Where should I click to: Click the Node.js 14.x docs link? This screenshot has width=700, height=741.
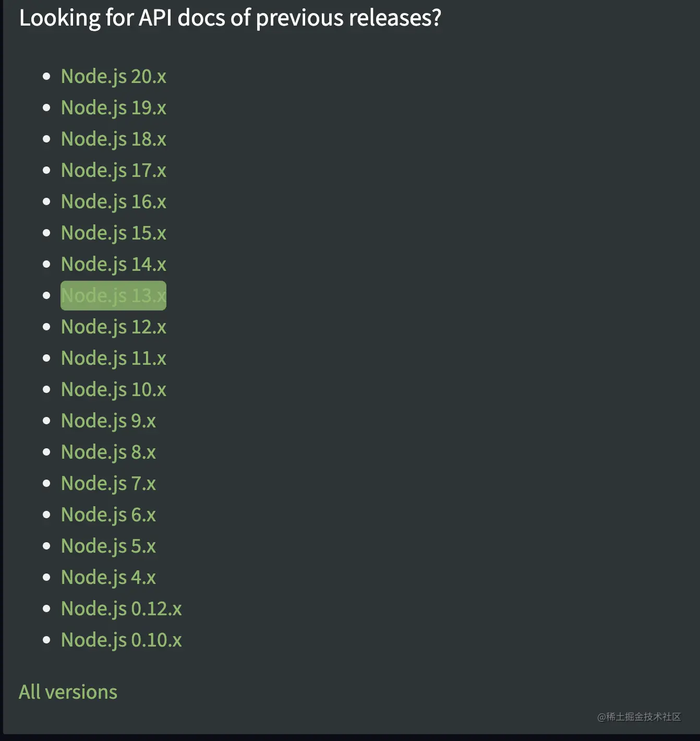click(x=113, y=265)
